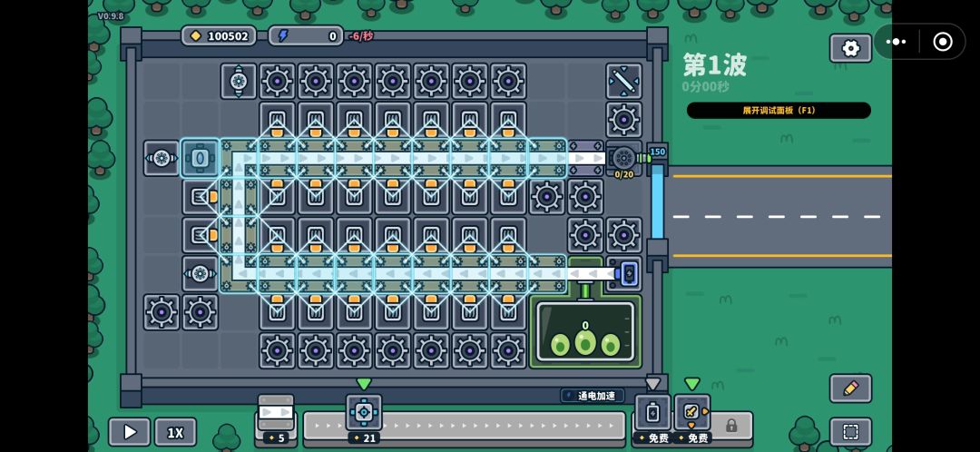Click the 0/20 ammo count under the turret
The height and width of the screenshot is (452, 980).
click(x=623, y=175)
